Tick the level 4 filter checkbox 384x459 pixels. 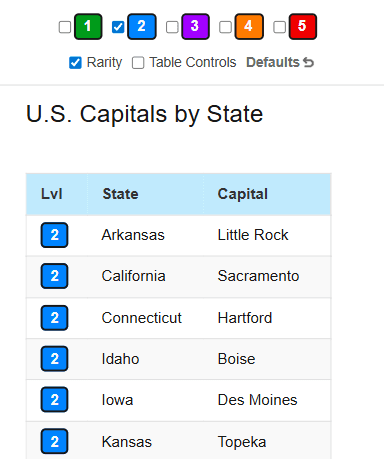pos(225,27)
